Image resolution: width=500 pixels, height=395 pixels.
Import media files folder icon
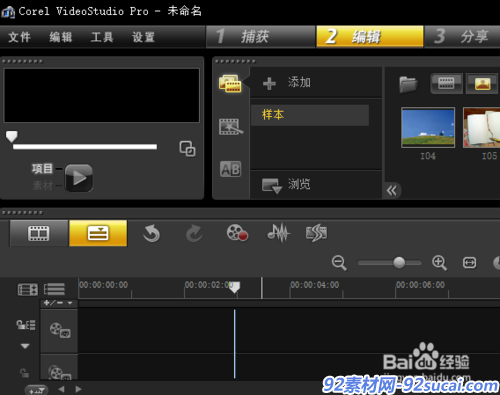pyautogui.click(x=408, y=84)
